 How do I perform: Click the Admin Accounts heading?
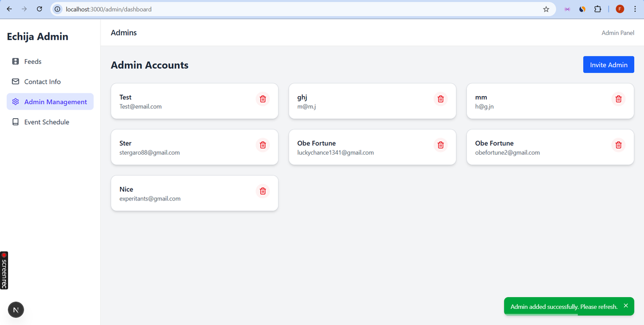click(x=150, y=65)
